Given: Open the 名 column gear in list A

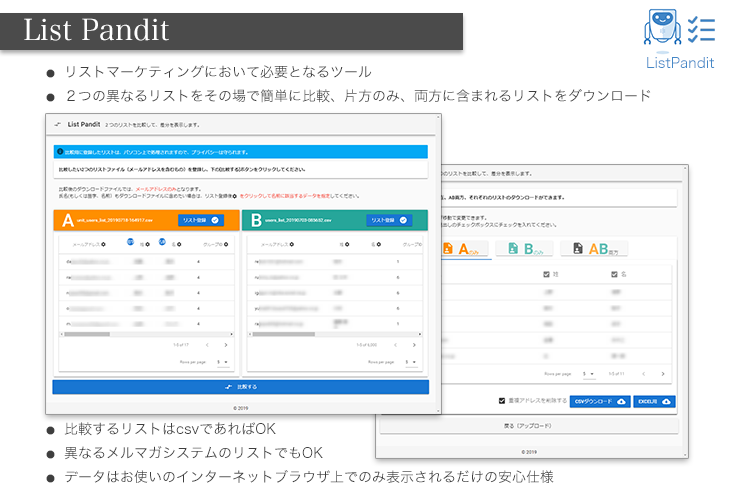Looking at the screenshot, I should [179, 245].
